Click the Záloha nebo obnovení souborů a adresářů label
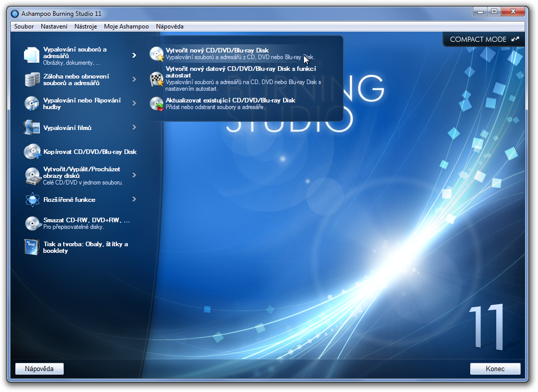Viewport: 538px width, 392px height. click(x=76, y=80)
